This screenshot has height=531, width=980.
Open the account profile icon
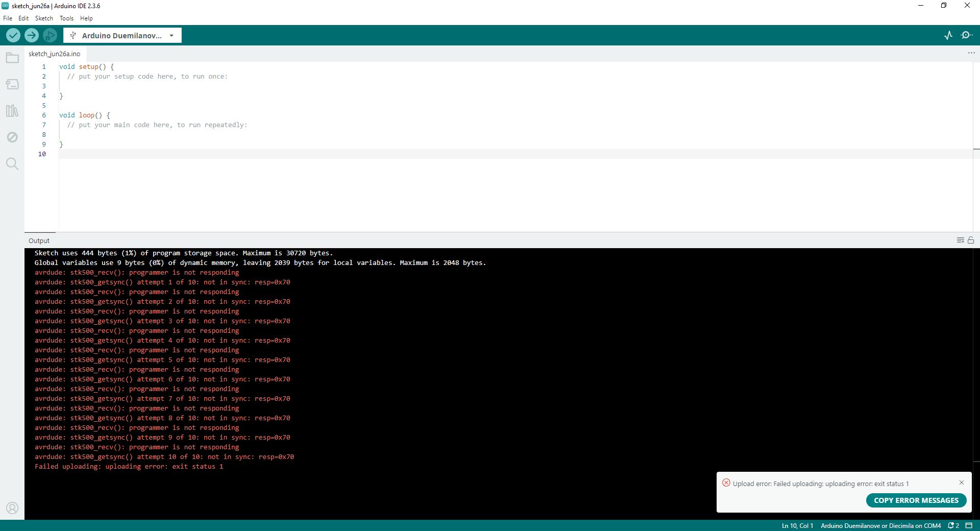point(12,508)
